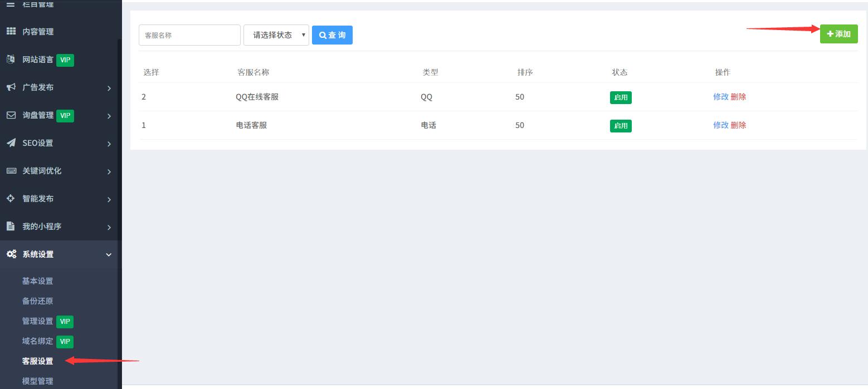The image size is (868, 389).
Task: Click the 排序 column header
Action: point(525,72)
